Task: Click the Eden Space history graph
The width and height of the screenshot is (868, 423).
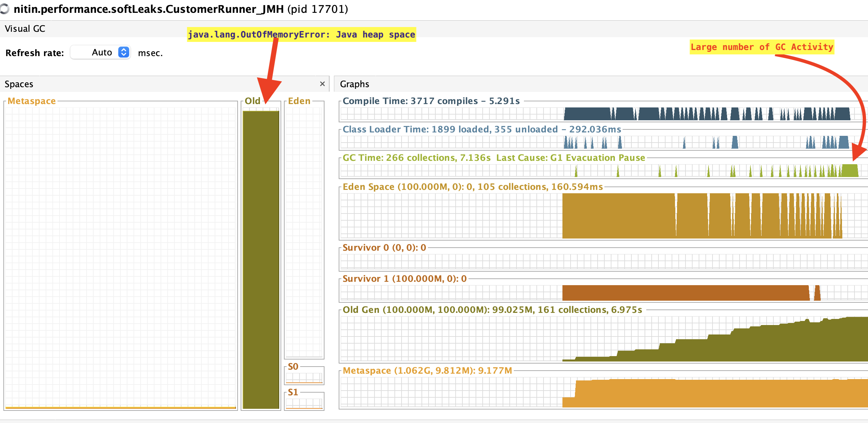Action: tap(603, 216)
